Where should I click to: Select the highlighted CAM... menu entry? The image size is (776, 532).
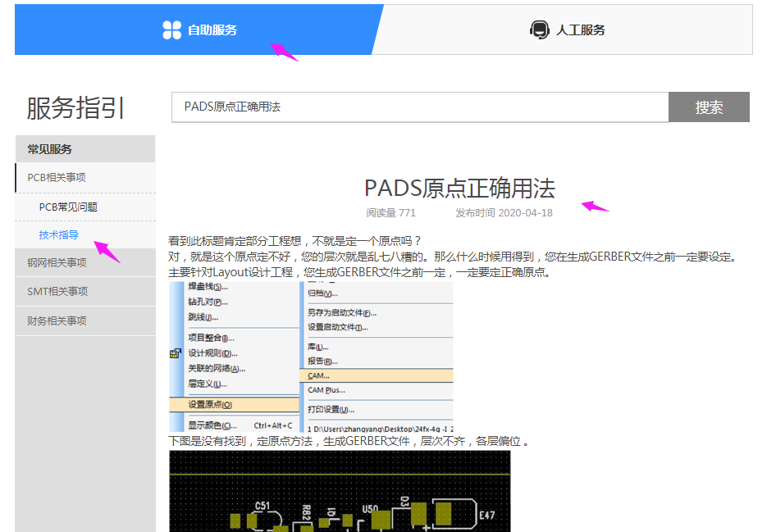pos(318,375)
